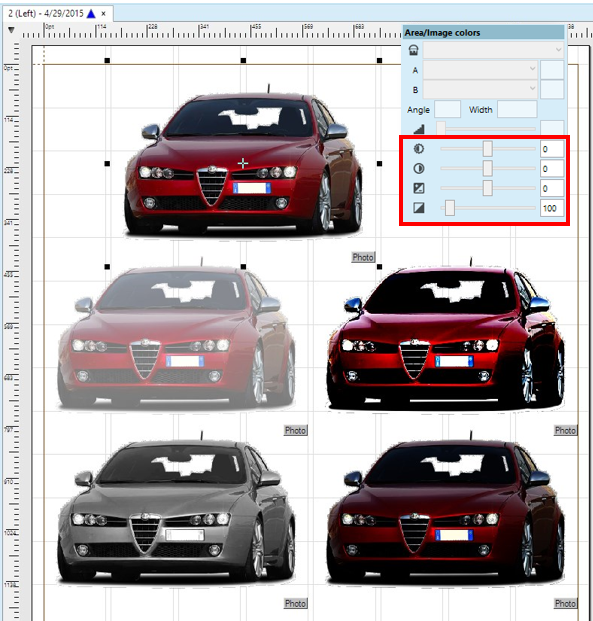Click the Angle input field
593x621 pixels.
pyautogui.click(x=448, y=109)
